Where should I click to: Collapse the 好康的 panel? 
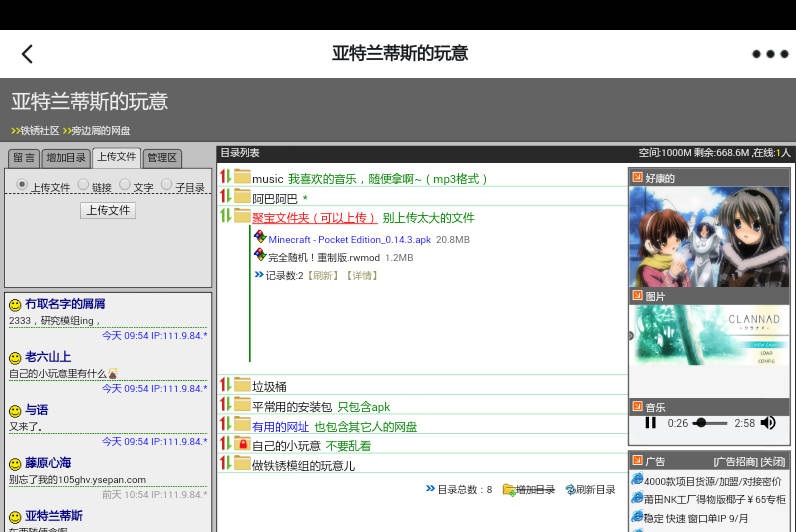coord(637,178)
